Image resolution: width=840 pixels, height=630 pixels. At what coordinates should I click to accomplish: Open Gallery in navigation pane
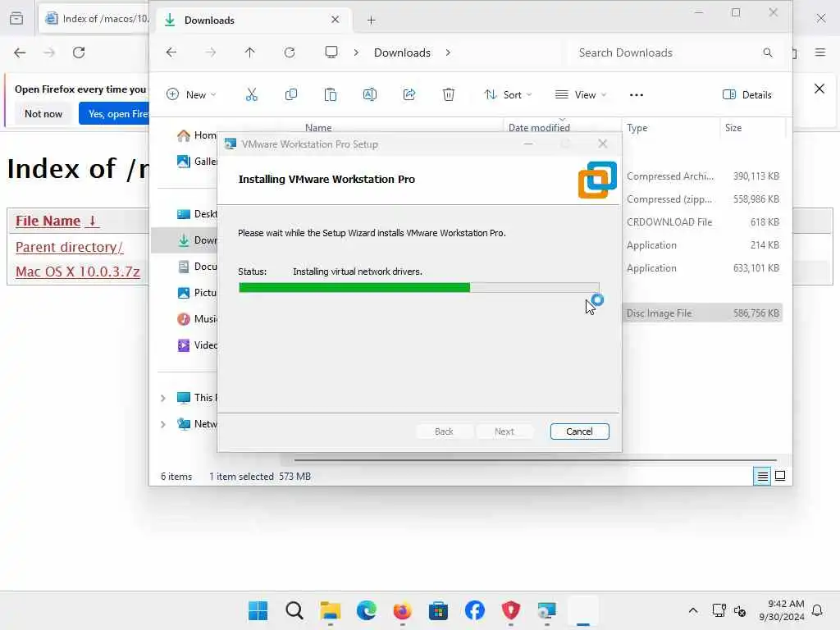click(196, 162)
